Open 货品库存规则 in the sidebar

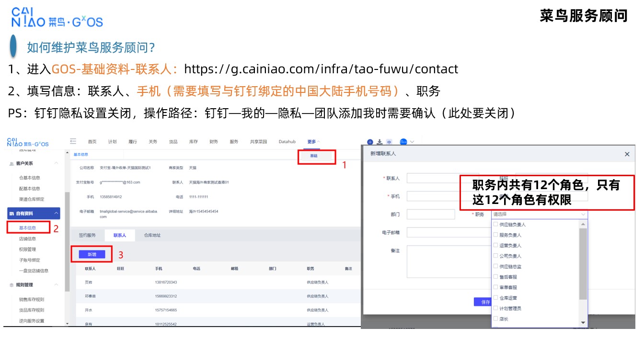point(32,310)
